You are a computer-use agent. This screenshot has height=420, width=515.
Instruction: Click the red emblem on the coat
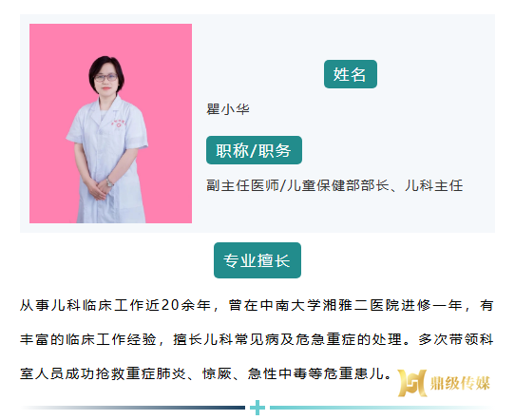pyautogui.click(x=119, y=124)
